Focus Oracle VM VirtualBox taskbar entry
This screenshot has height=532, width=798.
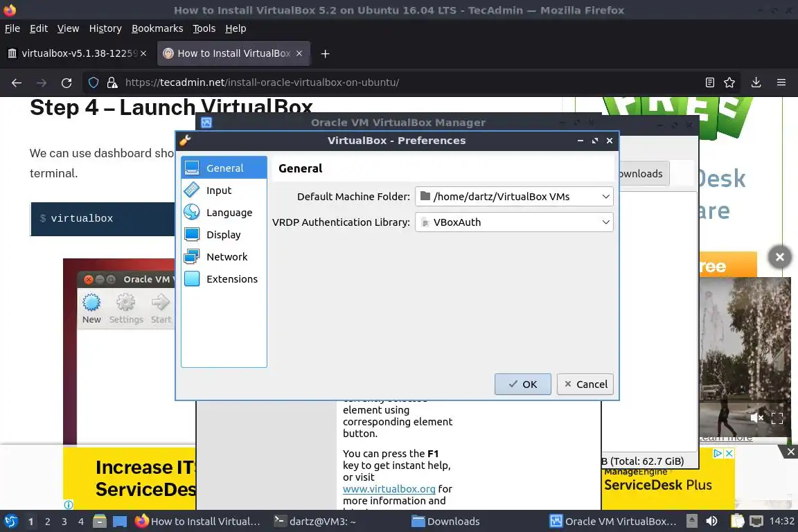click(613, 522)
